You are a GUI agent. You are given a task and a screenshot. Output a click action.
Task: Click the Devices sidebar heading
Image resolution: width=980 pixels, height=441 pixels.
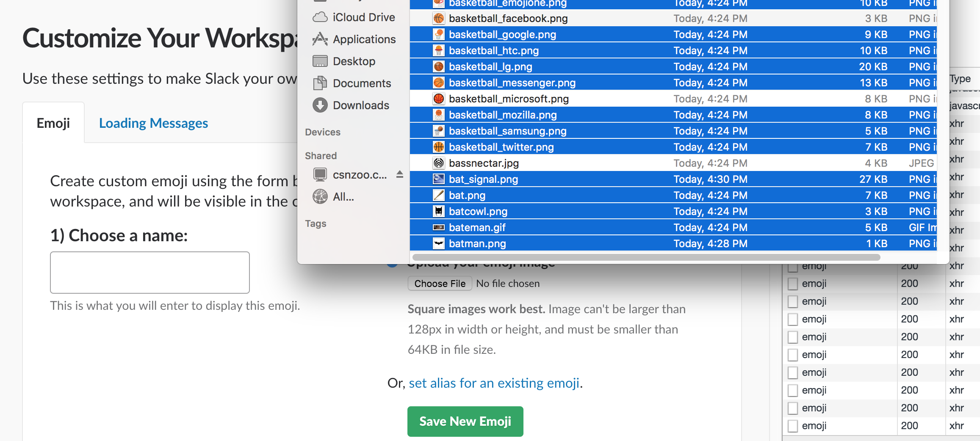323,132
